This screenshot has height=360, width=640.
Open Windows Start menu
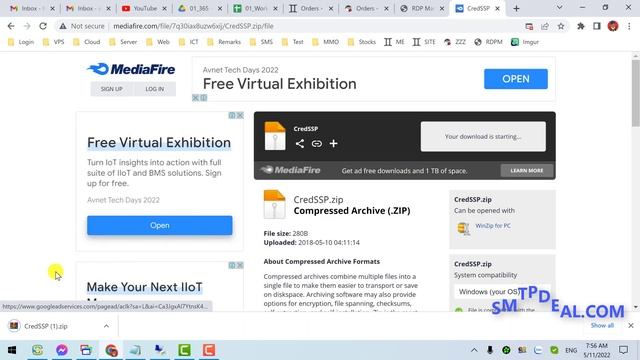point(12,350)
